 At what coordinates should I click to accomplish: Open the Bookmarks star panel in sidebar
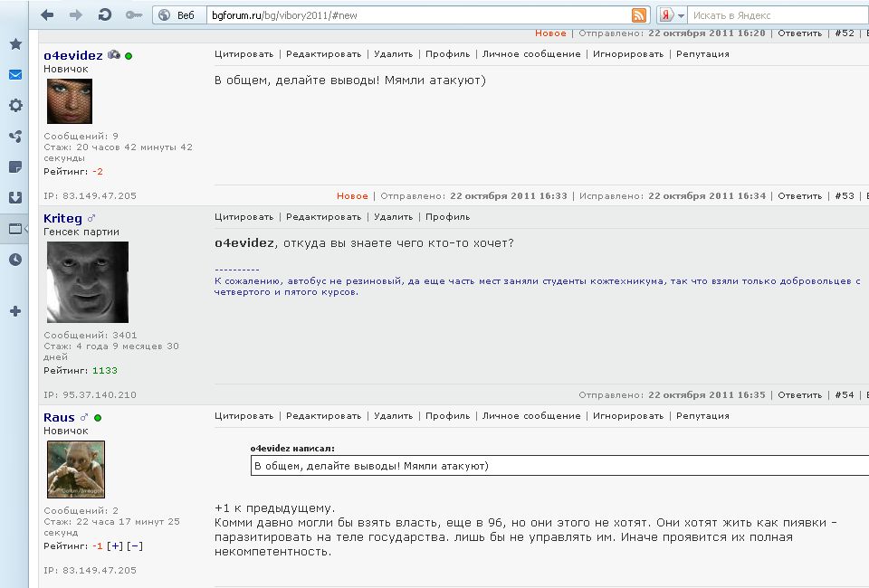coord(15,43)
